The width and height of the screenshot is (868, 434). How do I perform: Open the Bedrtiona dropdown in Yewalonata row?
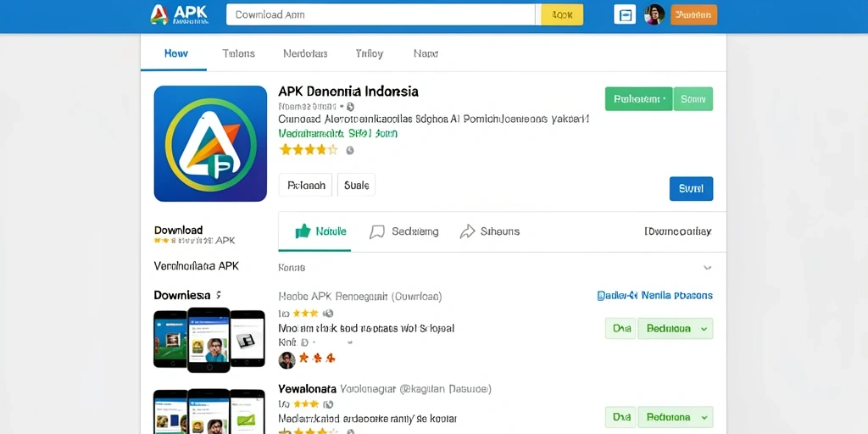pos(676,417)
